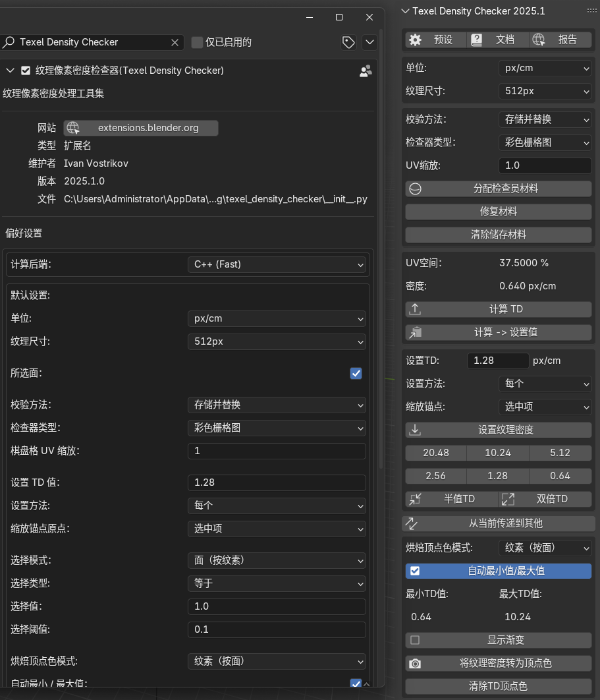Image resolution: width=600 pixels, height=700 pixels.
Task: Click the 最大TD值 10.24 value
Action: [x=518, y=617]
